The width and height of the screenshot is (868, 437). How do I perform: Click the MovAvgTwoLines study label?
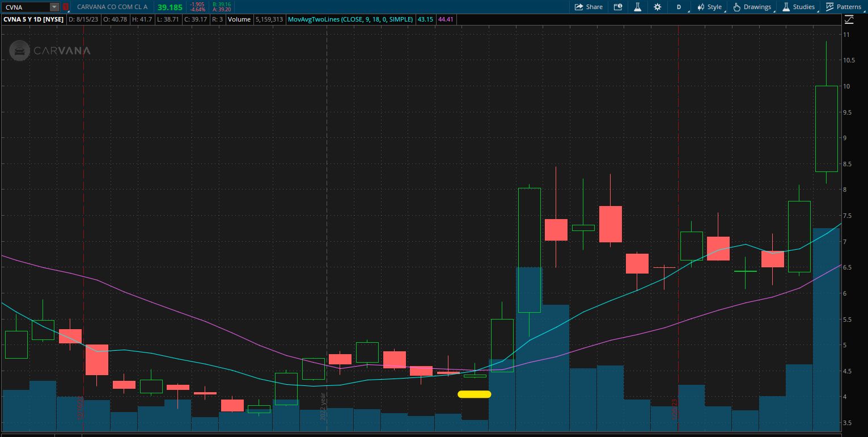350,19
